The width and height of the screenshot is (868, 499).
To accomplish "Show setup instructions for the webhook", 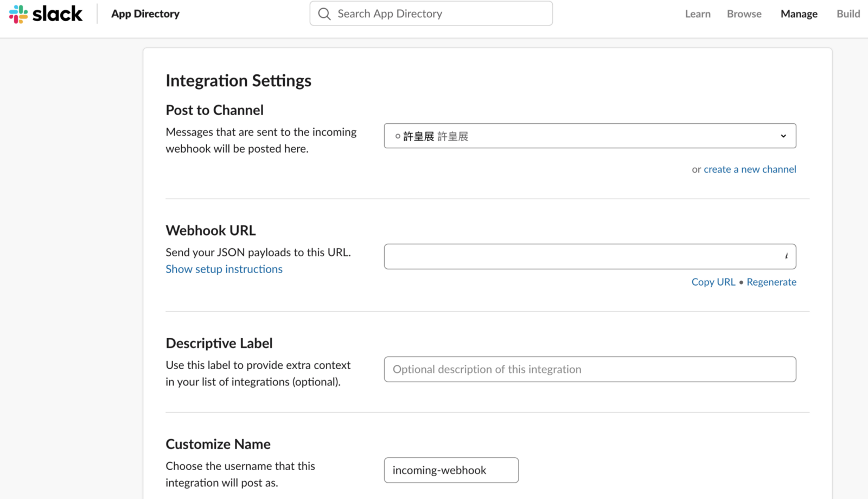I will pyautogui.click(x=224, y=269).
